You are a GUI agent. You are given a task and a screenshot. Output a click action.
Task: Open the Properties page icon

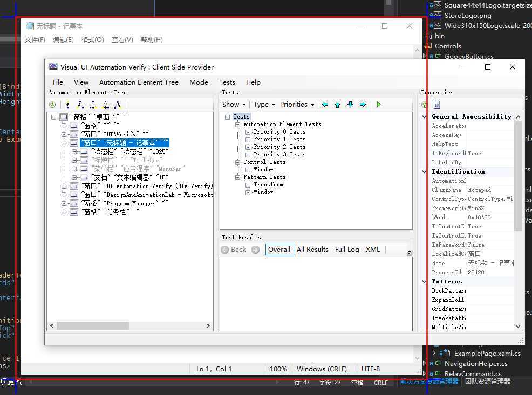(437, 105)
